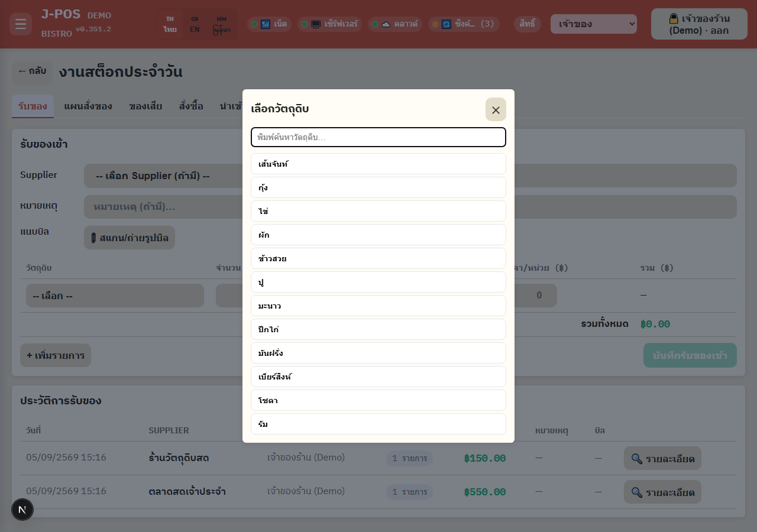Click the ฿150.00 amount in receiving history
Image resolution: width=757 pixels, height=532 pixels.
pos(485,458)
